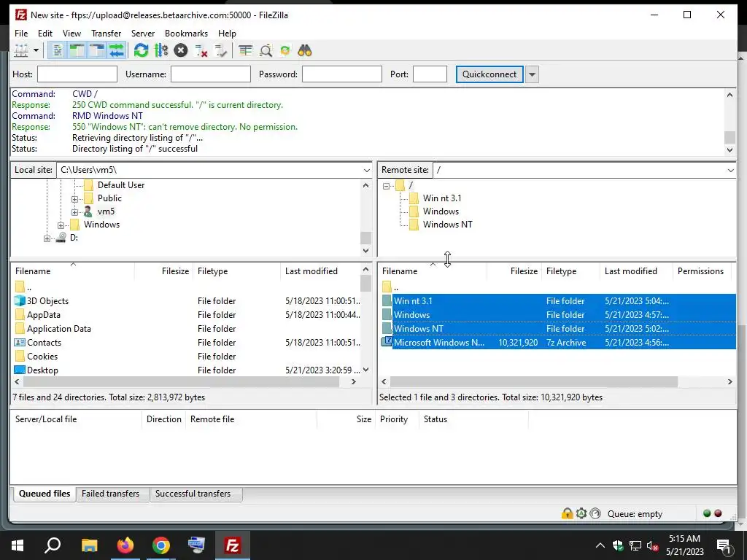Switch to Queued files tab
The width and height of the screenshot is (747, 560).
[44, 494]
